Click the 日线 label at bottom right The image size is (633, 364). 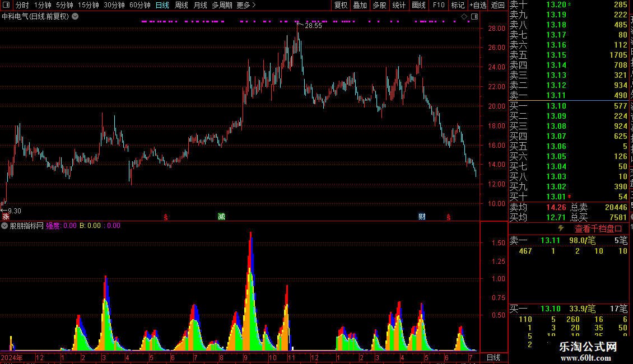[494, 357]
